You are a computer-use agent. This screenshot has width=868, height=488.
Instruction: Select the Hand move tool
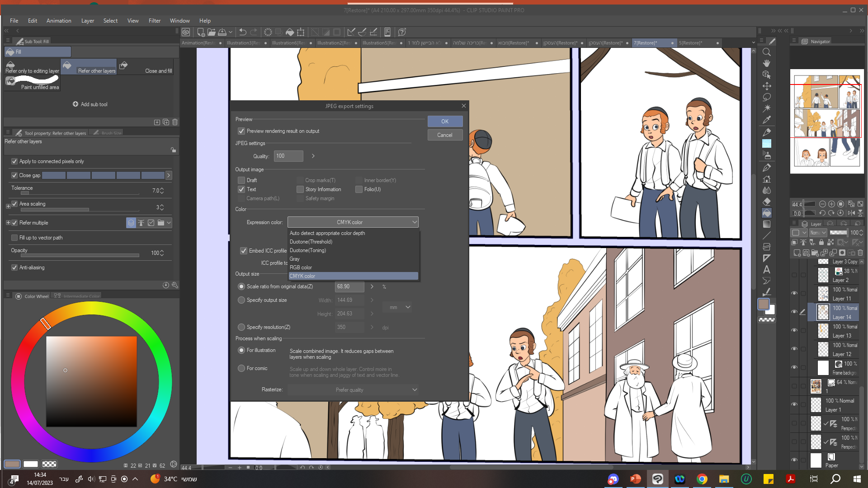point(767,63)
